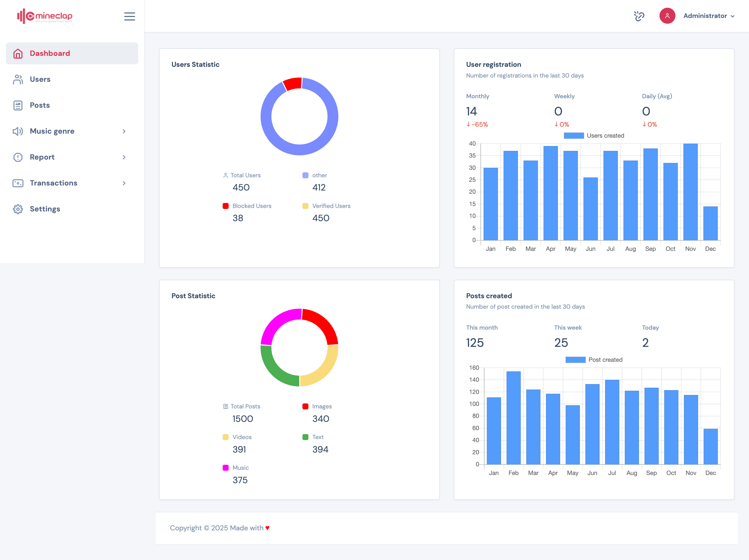The image size is (749, 560).
Task: Expand the Transactions submenu chevron
Action: pos(124,183)
